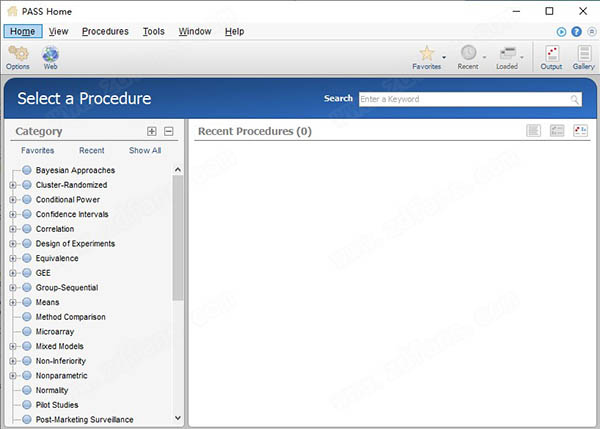600x429 pixels.
Task: Open the Output window icon
Action: coord(552,54)
